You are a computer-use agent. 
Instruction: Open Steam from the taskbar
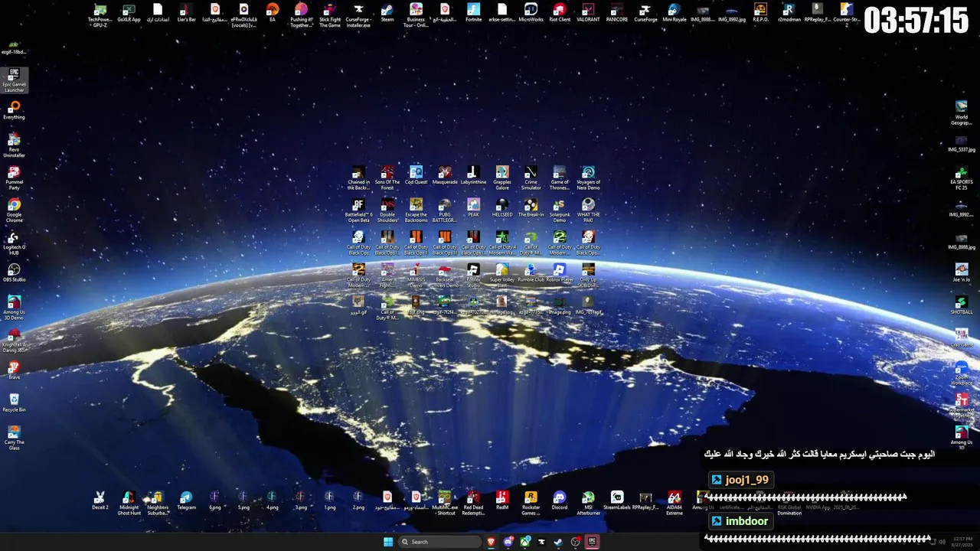(558, 542)
